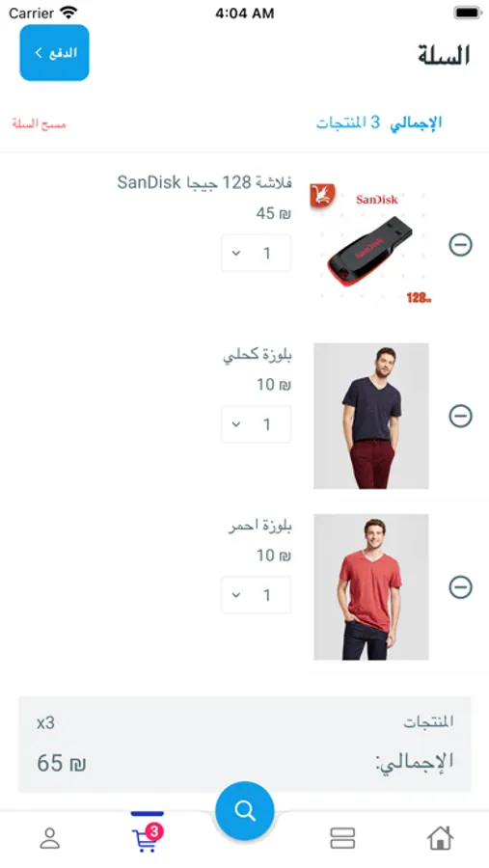489x868 pixels.
Task: Open cart icon with 3 badge
Action: point(147,838)
